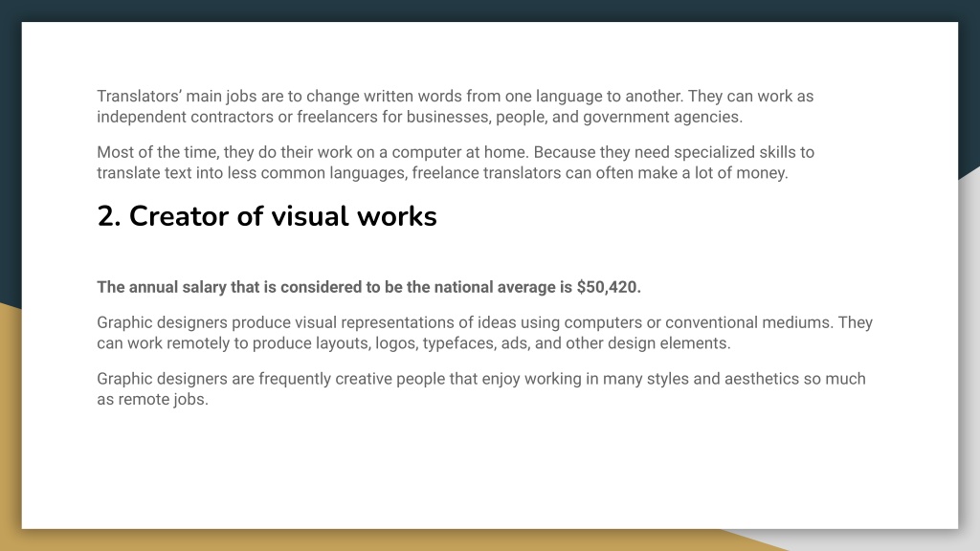Viewport: 980px width, 551px height.
Task: Click the paragraph starting "Graphic designers are frequently creative"
Action: point(481,388)
